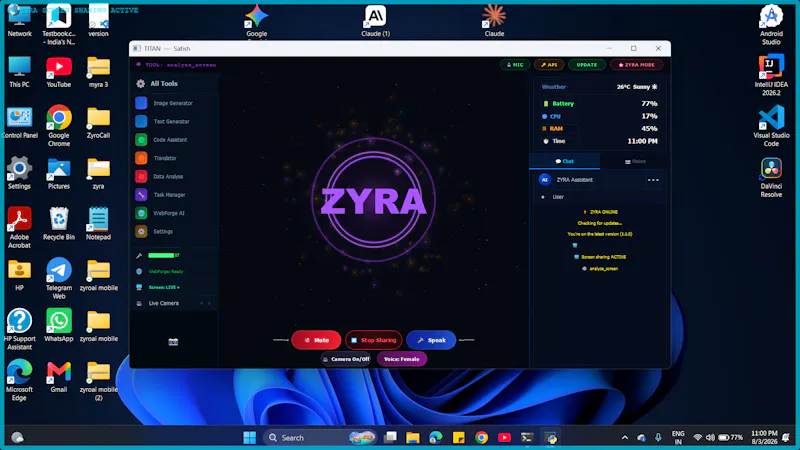
Task: Open the Gmail desktop shortcut
Action: tap(59, 376)
